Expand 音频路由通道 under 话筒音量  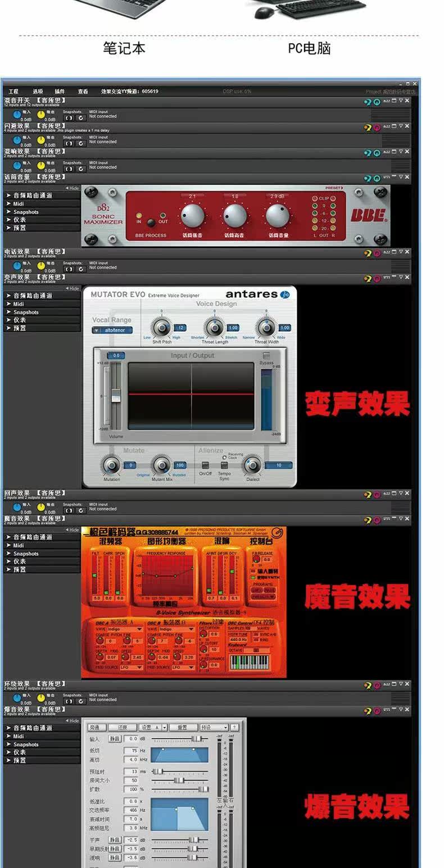(42, 196)
